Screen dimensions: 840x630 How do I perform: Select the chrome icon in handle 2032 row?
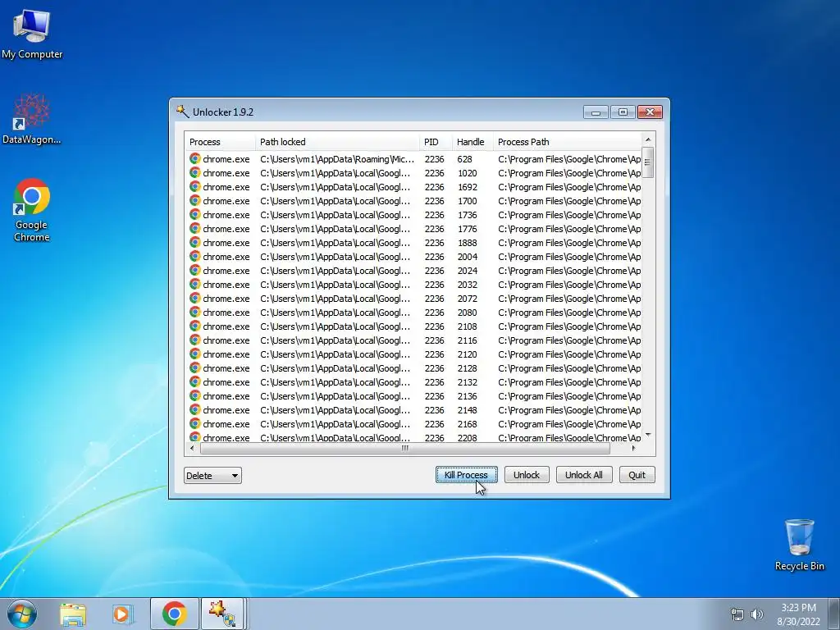[195, 284]
